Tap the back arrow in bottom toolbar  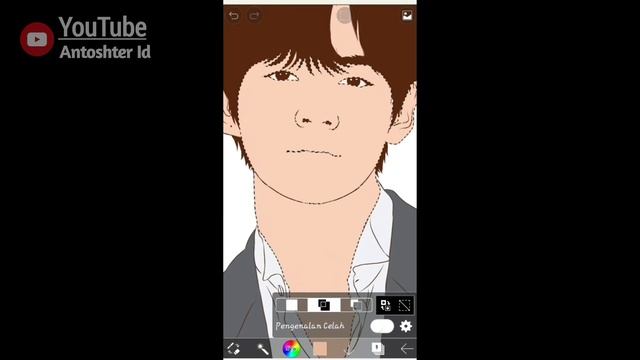tap(407, 349)
